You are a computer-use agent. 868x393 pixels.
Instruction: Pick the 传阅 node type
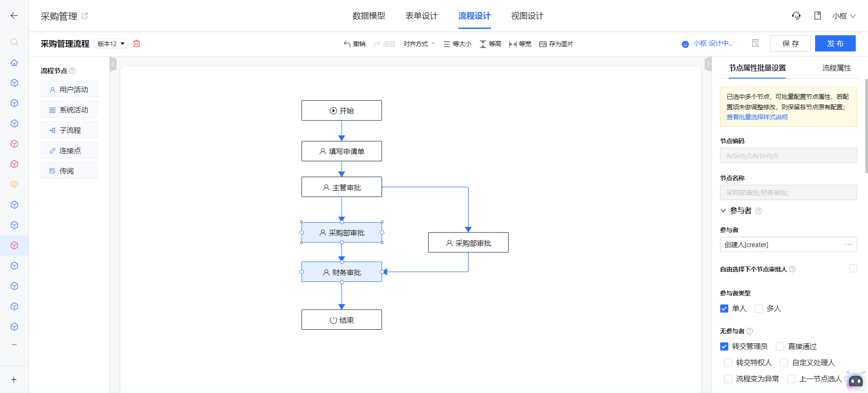tap(69, 171)
